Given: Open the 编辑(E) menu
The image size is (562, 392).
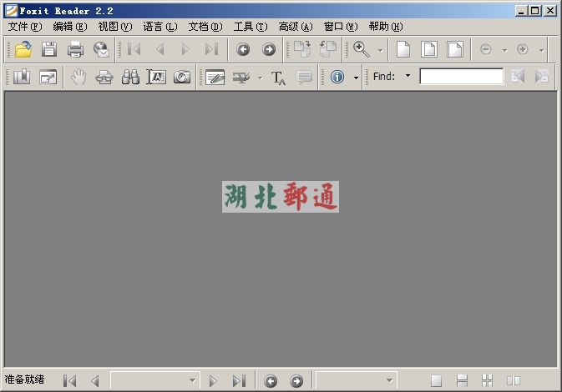Looking at the screenshot, I should (70, 27).
